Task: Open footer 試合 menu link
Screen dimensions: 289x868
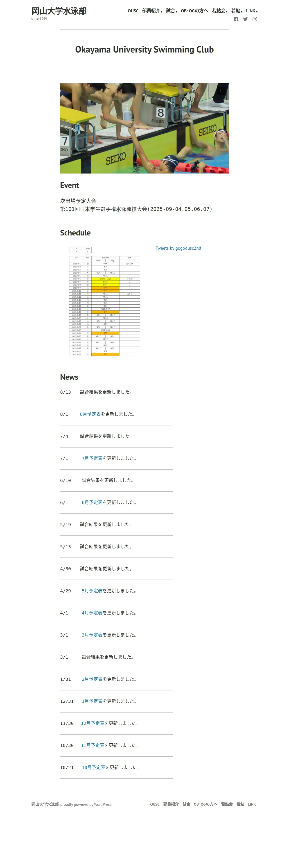Action: pyautogui.click(x=186, y=804)
